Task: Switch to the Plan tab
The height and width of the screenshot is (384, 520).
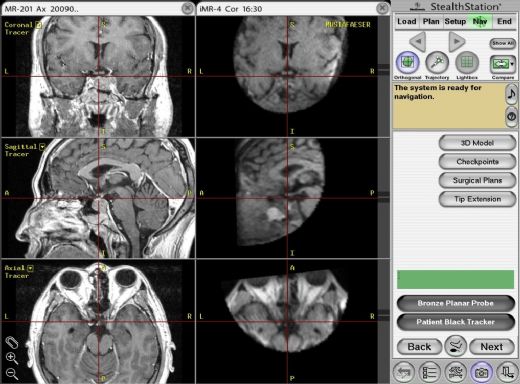Action: coord(431,22)
